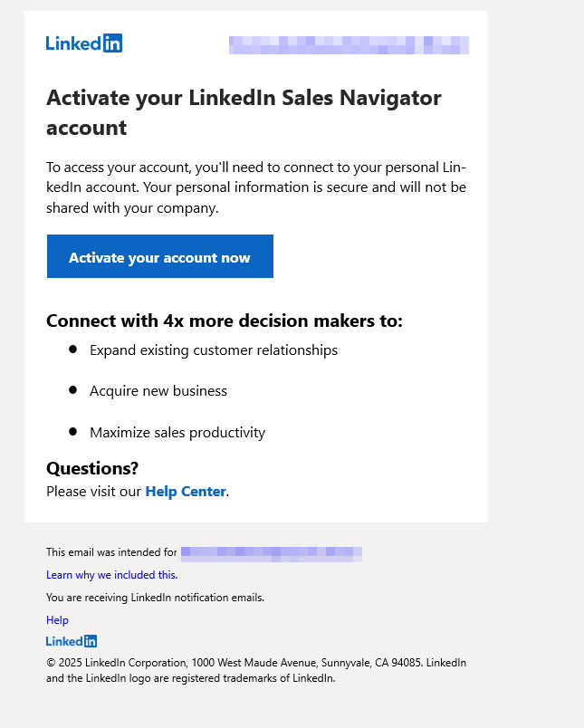
Task: Click the Maximize sales productivity item
Action: point(177,433)
